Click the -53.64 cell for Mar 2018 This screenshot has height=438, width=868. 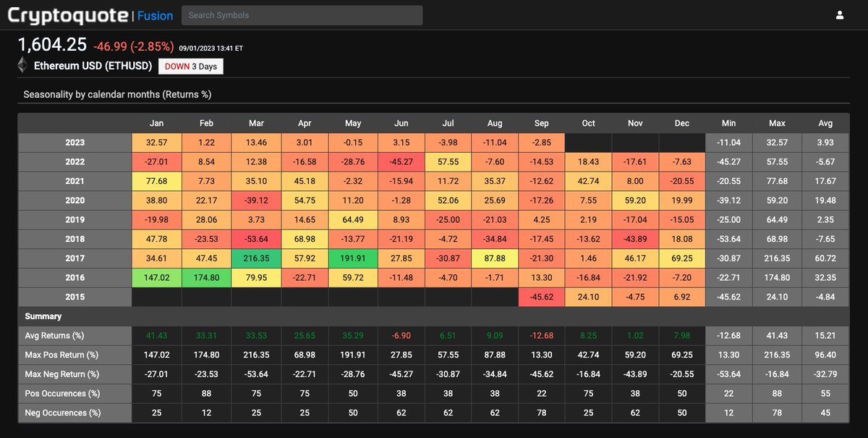coord(256,239)
